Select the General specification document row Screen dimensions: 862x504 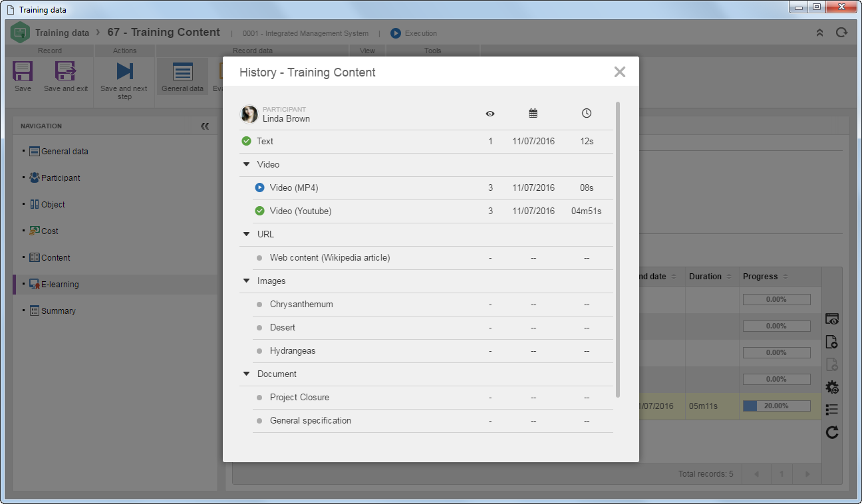coord(433,421)
